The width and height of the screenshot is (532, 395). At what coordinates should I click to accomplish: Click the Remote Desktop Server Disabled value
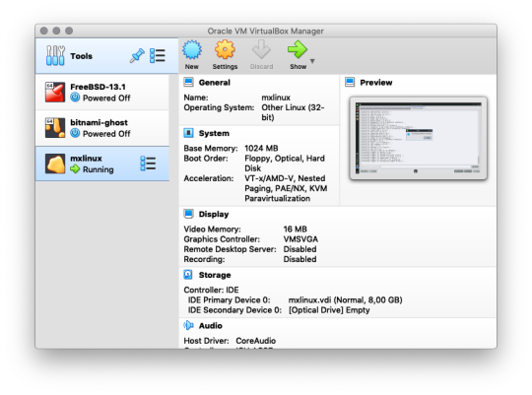coord(299,249)
